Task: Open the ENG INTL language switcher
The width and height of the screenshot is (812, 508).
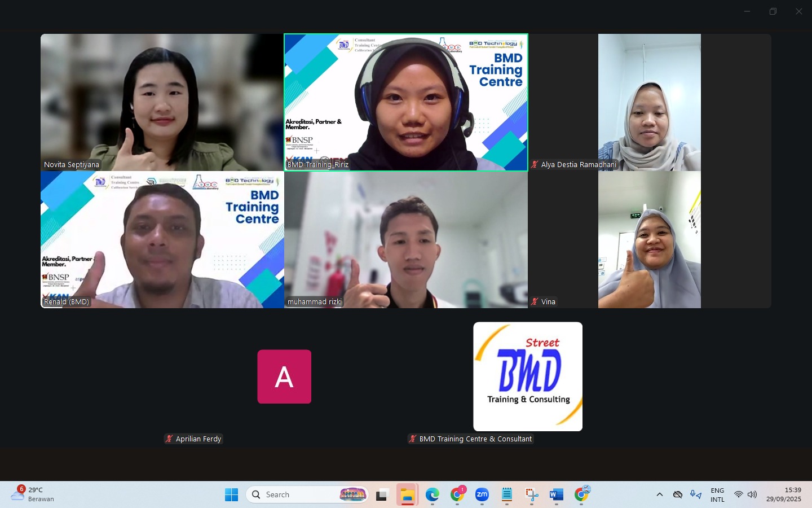Action: [x=717, y=495]
